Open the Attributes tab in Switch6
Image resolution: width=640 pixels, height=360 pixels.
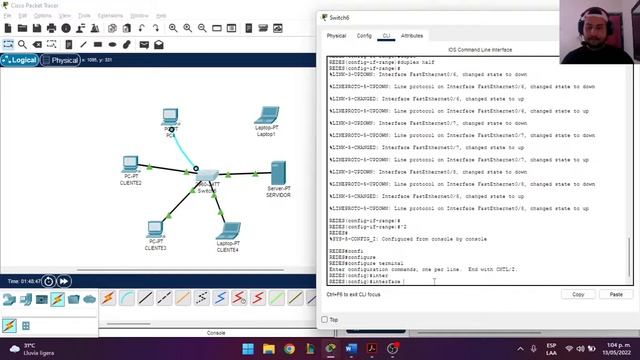(412, 36)
